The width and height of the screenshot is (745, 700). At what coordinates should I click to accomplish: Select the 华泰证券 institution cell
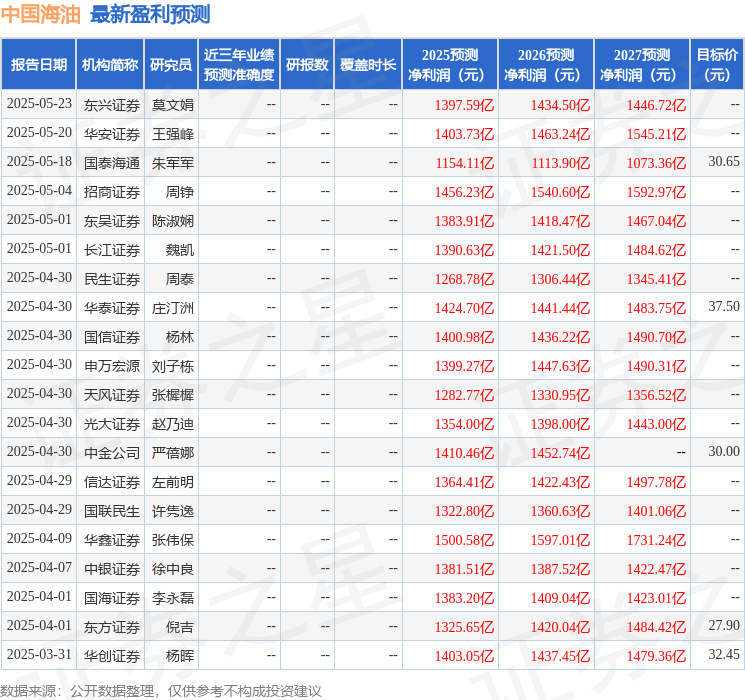112,307
